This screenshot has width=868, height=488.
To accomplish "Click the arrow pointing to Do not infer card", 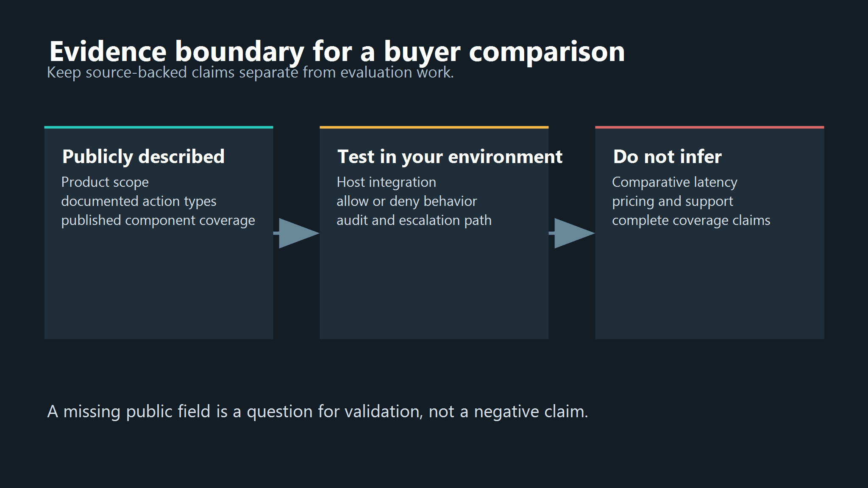I will 572,233.
